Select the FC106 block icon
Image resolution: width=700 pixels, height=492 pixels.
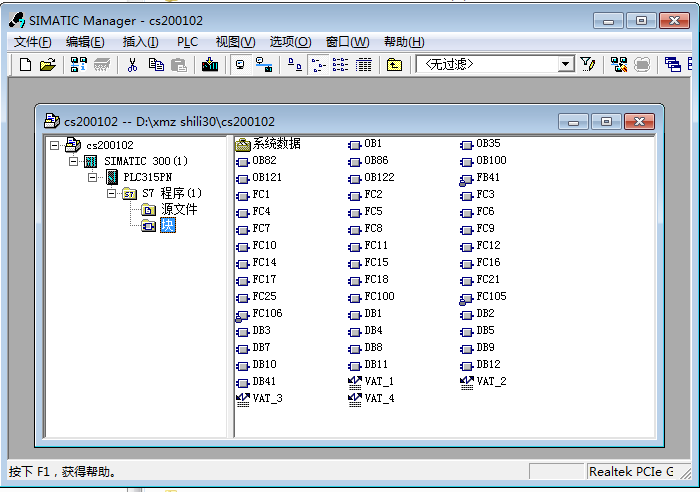pyautogui.click(x=242, y=315)
